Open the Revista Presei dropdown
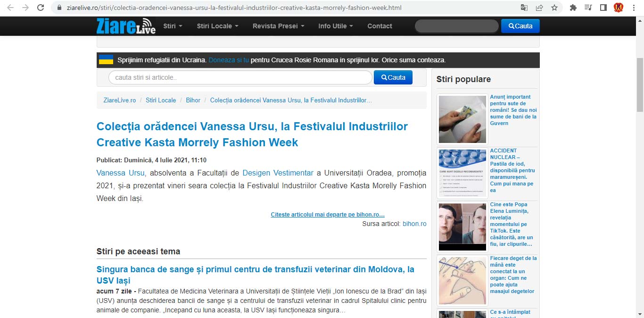 [278, 26]
